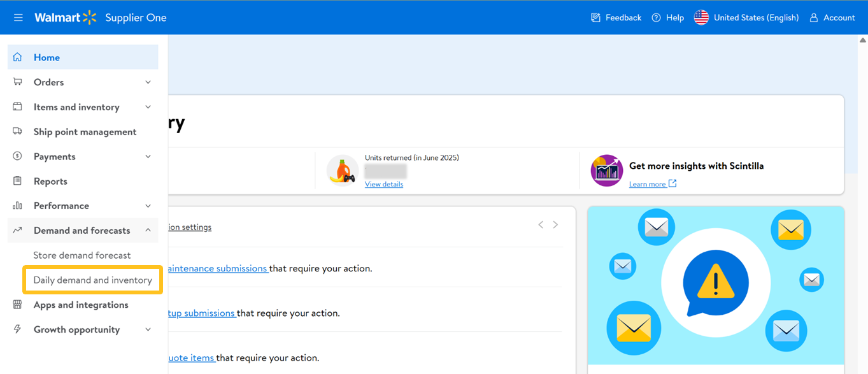
Task: Open Daily demand and inventory
Action: [93, 280]
